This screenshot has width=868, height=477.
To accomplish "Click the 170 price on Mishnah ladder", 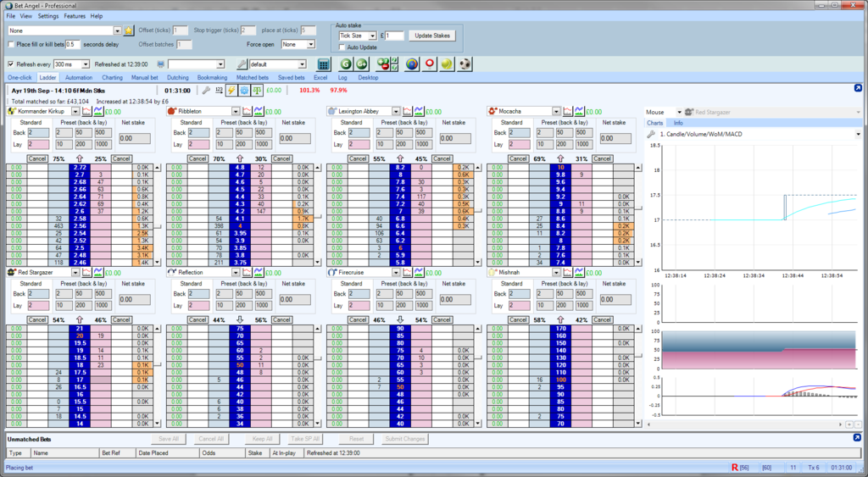I will tap(560, 329).
